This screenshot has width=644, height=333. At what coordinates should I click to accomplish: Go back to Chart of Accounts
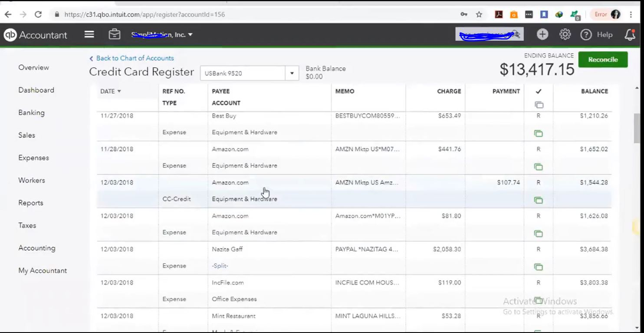[131, 58]
